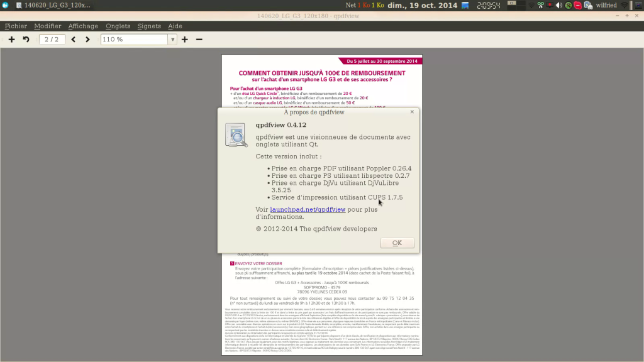Maximize the qpdfview window
Screen dimensions: 644x362
click(x=627, y=16)
